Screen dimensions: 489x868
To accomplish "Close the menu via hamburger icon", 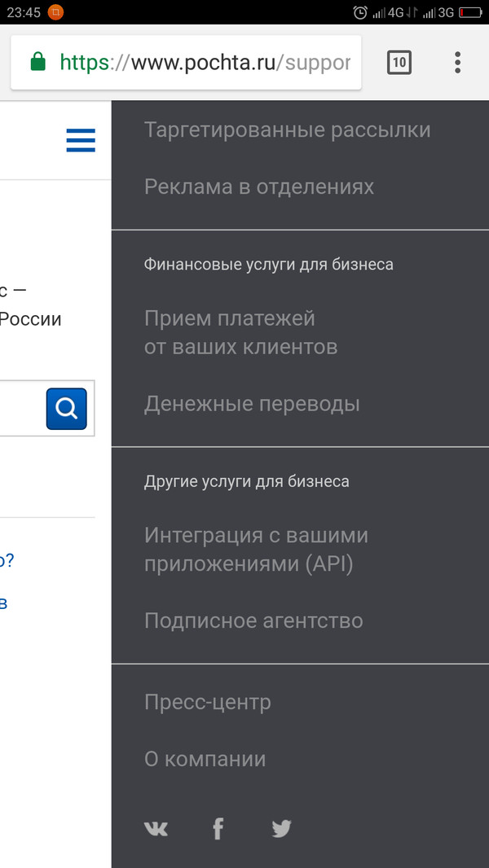I will tap(81, 140).
